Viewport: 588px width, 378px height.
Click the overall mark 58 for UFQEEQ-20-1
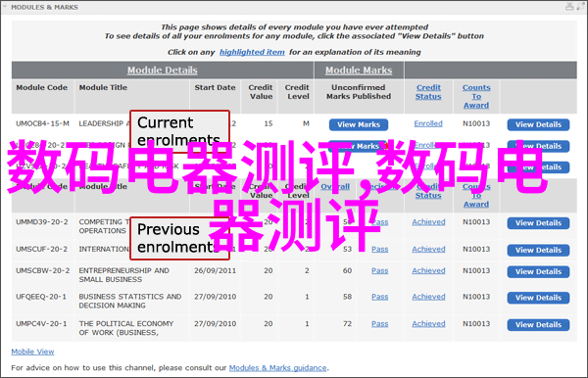point(347,297)
